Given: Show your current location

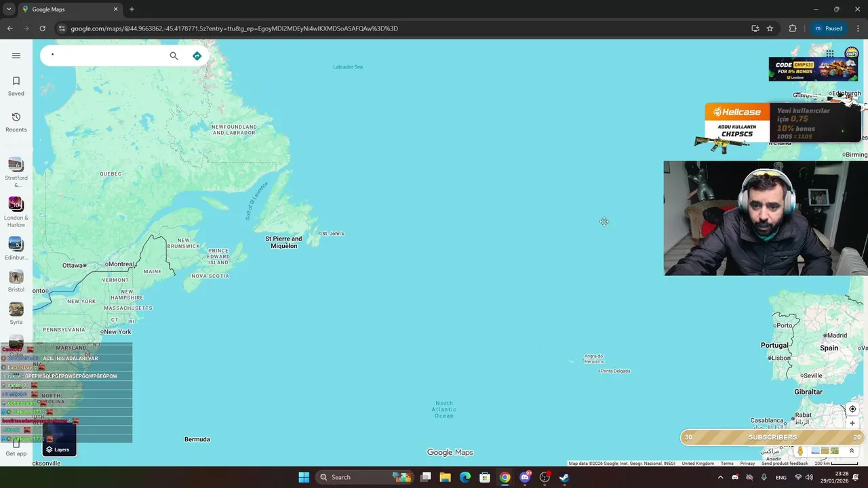Looking at the screenshot, I should click(x=852, y=409).
